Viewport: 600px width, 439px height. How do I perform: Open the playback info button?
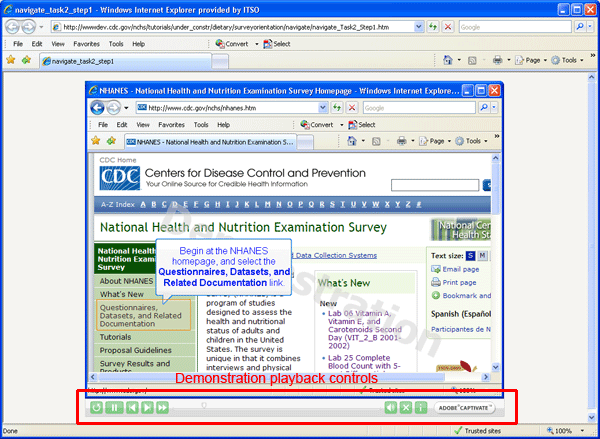tap(421, 407)
